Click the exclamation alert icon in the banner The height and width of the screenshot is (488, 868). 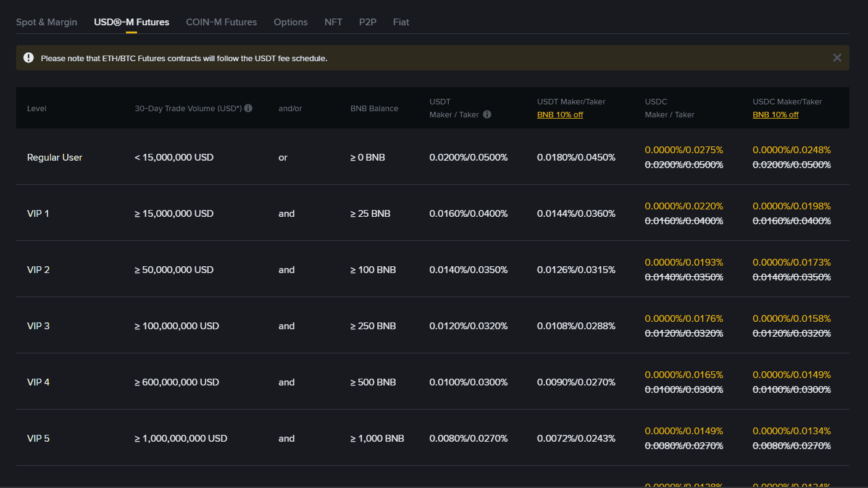coord(28,57)
